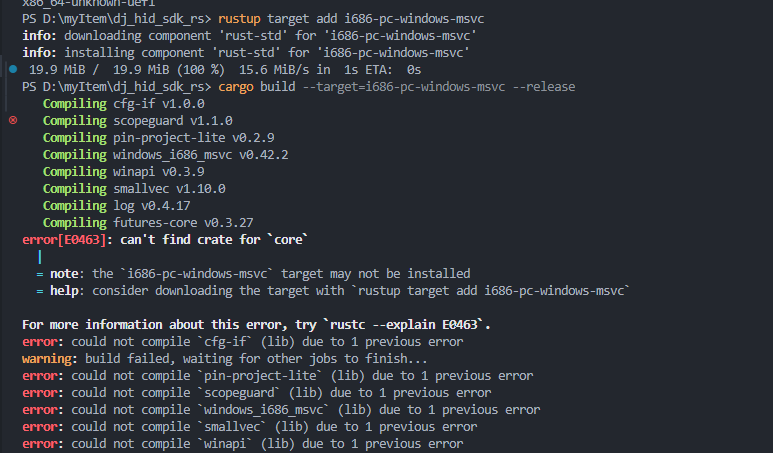Click the first 'PS D:\myItem\dj_hid_sdk_rs>' prompt

(112, 19)
